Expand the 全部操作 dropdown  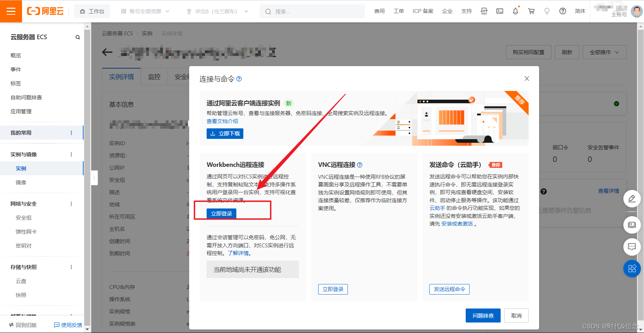pyautogui.click(x=604, y=52)
